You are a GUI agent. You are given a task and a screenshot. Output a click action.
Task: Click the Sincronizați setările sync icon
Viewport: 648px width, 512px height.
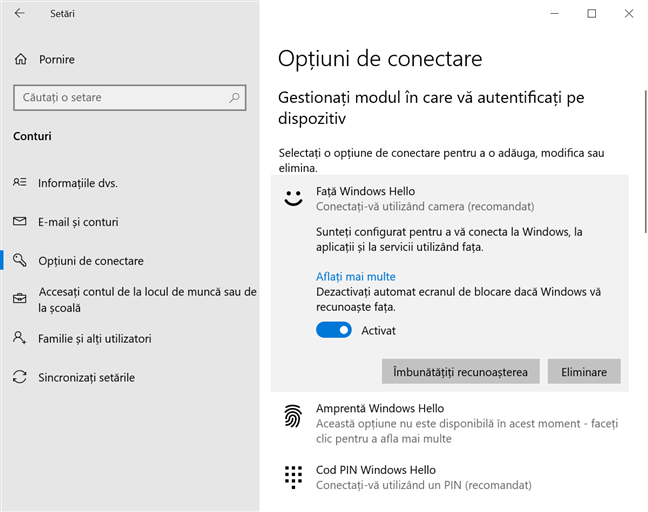pyautogui.click(x=19, y=377)
